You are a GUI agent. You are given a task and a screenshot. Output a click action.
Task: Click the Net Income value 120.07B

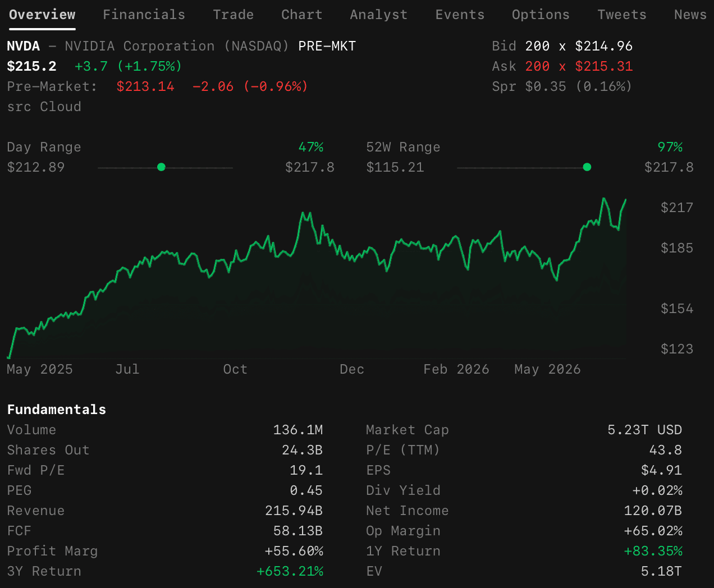[x=653, y=511]
